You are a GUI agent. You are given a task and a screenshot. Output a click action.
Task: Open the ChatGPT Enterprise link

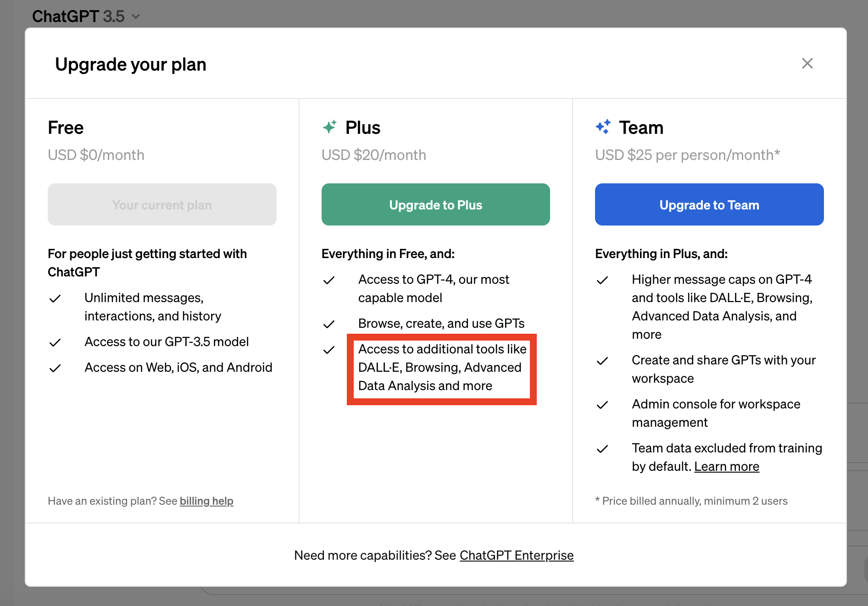coord(517,556)
